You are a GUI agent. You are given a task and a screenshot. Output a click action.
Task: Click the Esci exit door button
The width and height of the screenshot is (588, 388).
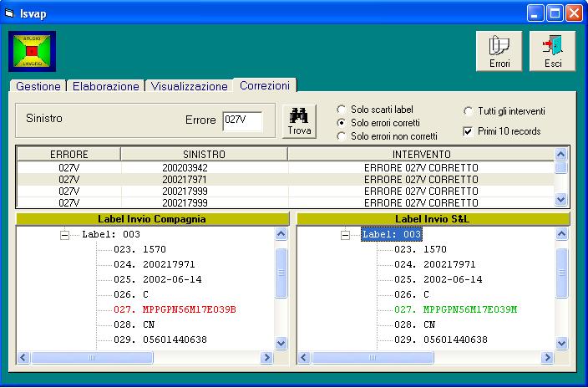pyautogui.click(x=553, y=51)
